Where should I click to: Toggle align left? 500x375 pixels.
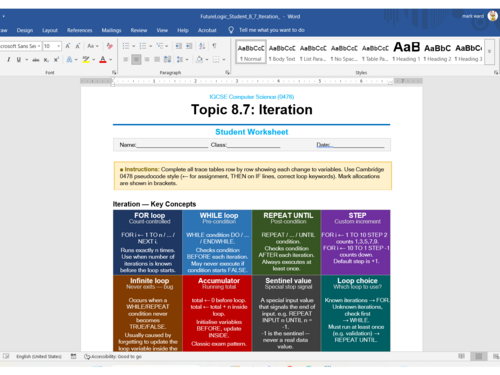coord(126,60)
